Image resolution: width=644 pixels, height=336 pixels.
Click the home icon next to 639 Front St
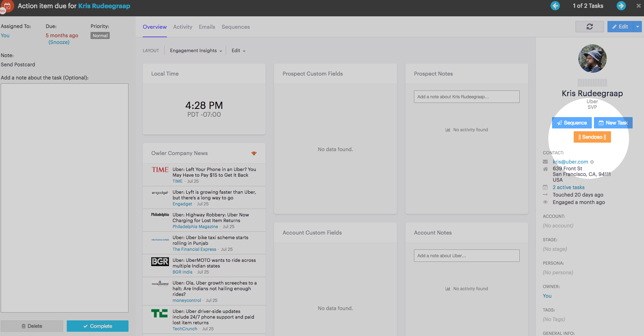click(x=546, y=169)
